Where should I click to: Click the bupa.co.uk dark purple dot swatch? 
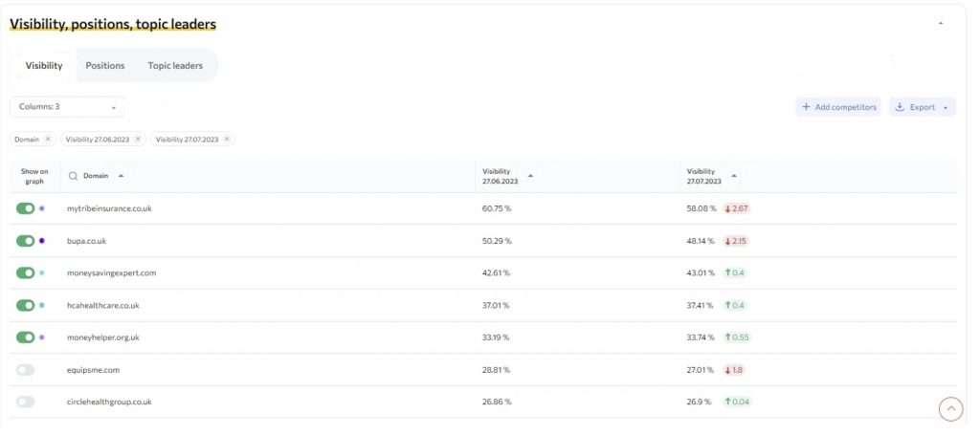42,241
